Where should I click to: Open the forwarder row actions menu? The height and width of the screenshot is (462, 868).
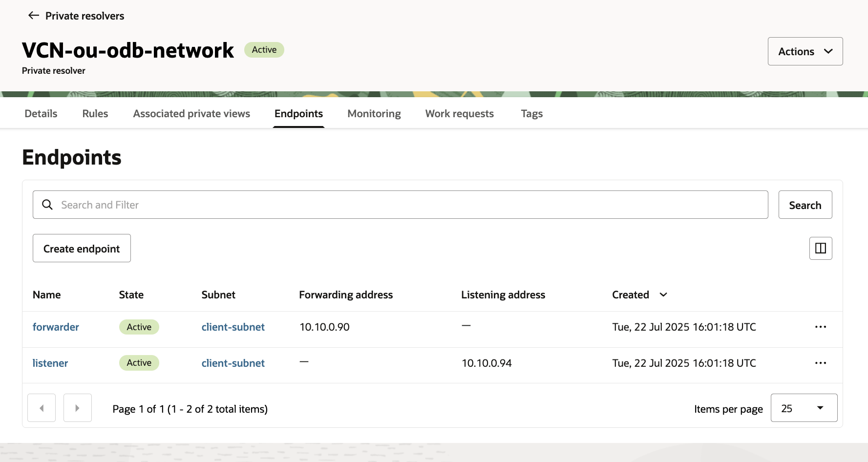coord(821,327)
